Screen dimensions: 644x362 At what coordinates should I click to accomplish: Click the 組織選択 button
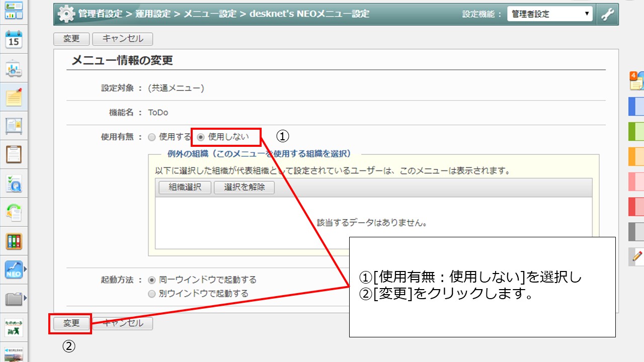185,188
